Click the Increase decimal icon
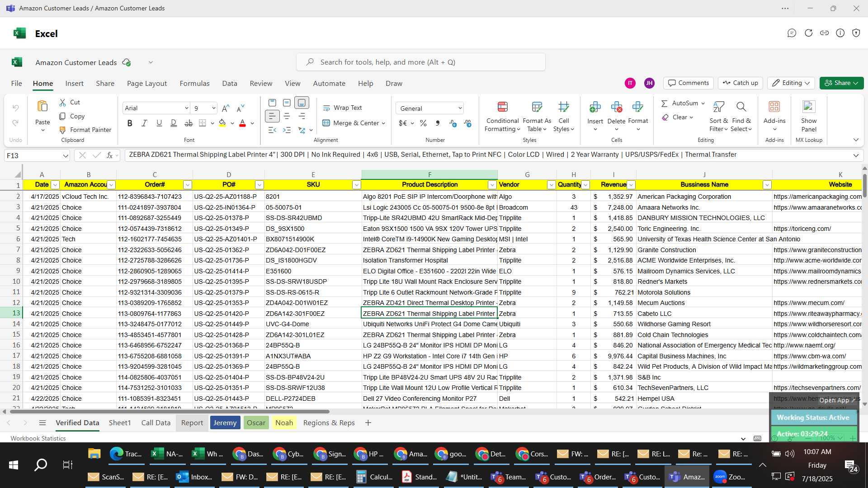 pos(453,123)
